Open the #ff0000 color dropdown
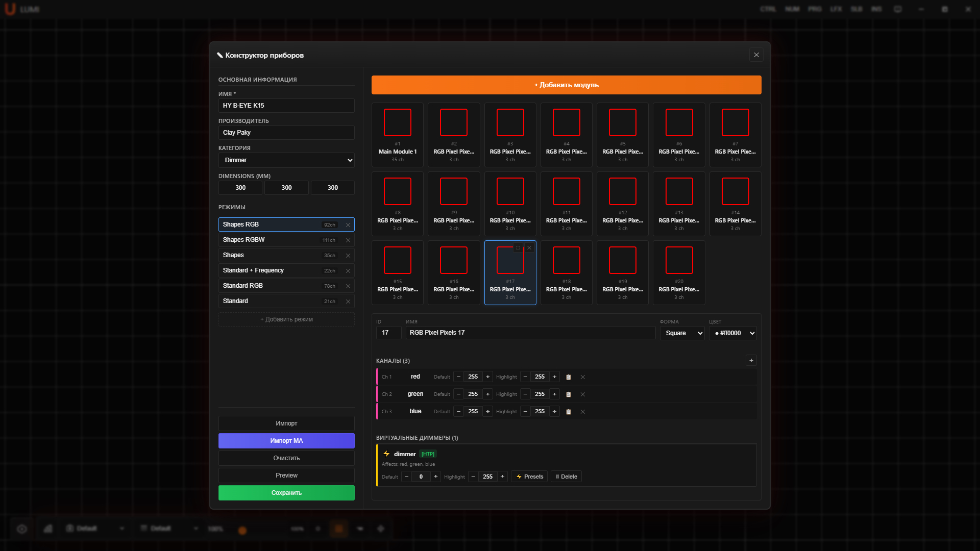This screenshot has width=980, height=551. (732, 333)
